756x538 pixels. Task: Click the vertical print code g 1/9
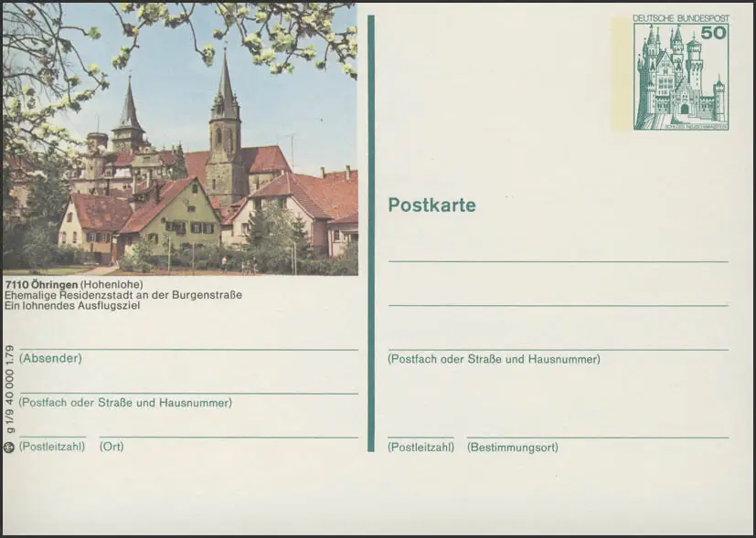click(x=9, y=390)
